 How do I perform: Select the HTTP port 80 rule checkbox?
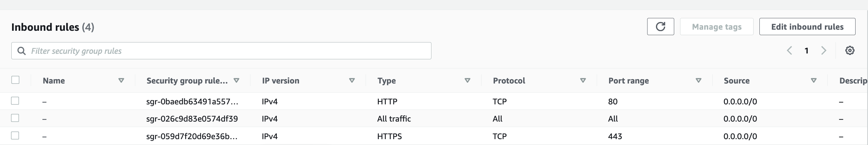(15, 101)
